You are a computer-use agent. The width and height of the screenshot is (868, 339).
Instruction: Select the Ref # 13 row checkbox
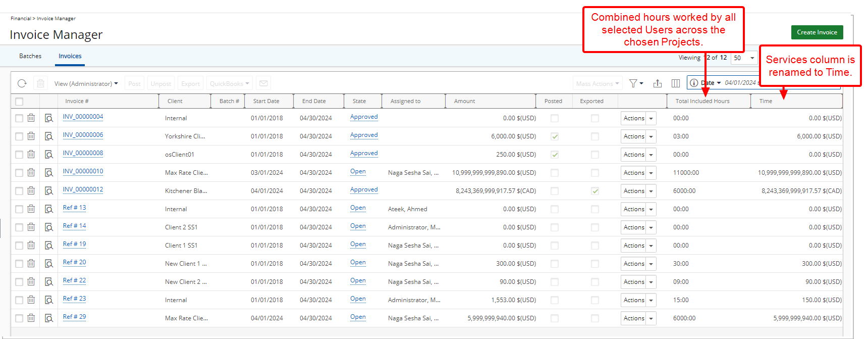(19, 209)
